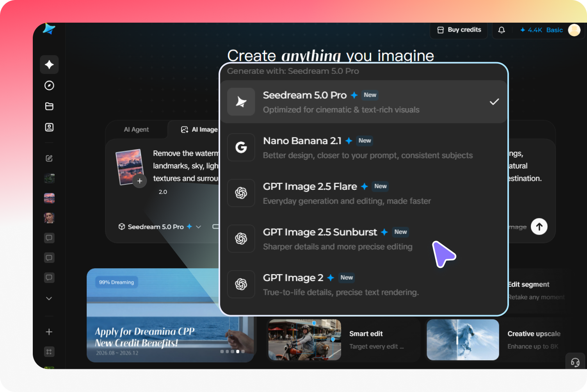Screen dimensions: 587x392
Task: Click the 4.4K credits balance
Action: (x=531, y=30)
